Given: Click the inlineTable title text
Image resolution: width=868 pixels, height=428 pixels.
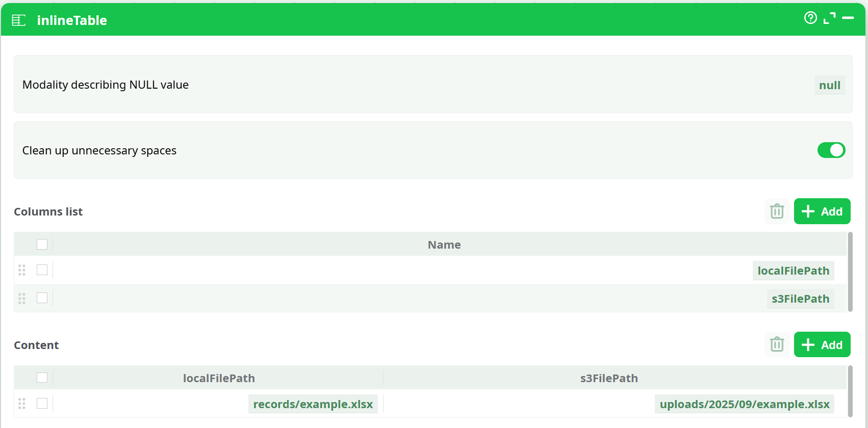Looking at the screenshot, I should (72, 20).
